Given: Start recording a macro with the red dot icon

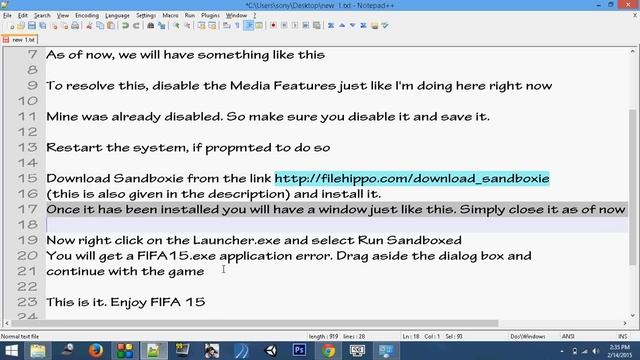Looking at the screenshot, I should (273, 26).
